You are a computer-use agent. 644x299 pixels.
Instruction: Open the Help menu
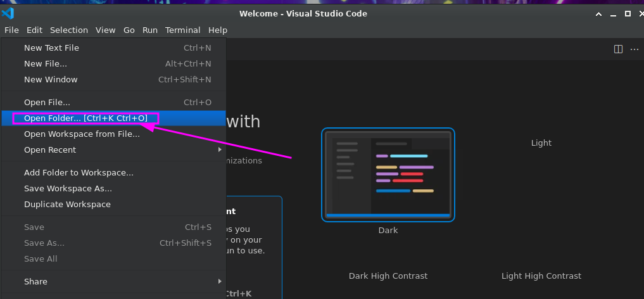(x=217, y=30)
